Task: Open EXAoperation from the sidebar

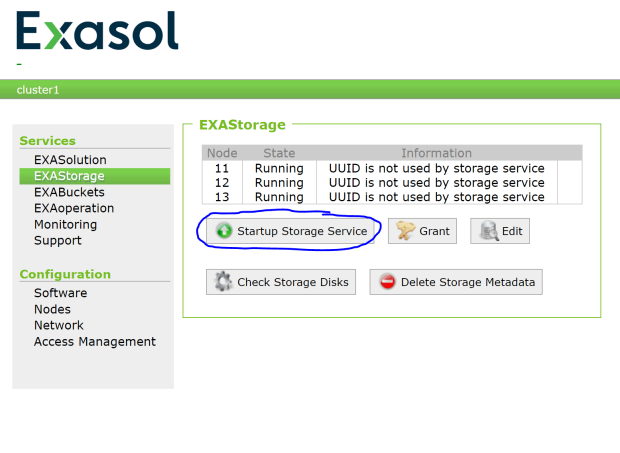Action: (74, 208)
